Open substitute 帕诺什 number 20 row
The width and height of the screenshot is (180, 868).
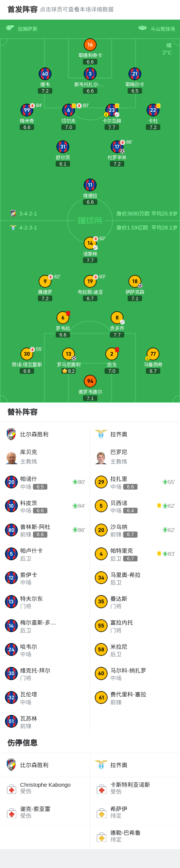coord(45,482)
